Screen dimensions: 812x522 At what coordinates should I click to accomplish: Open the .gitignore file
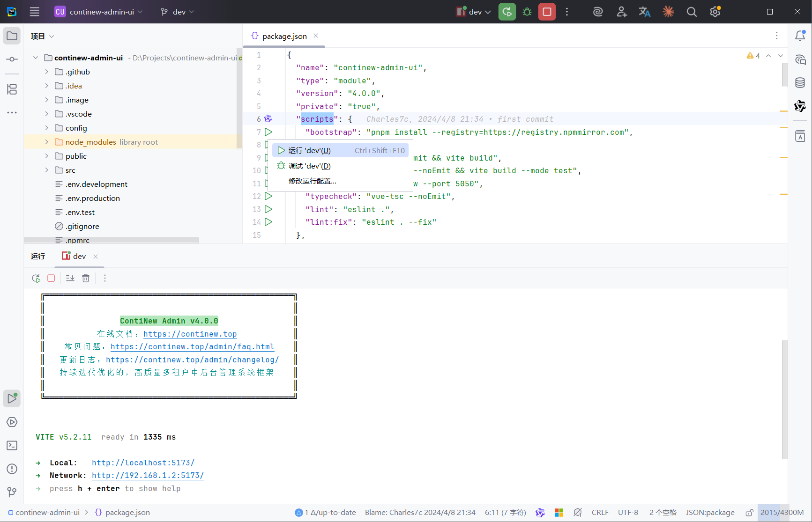point(82,226)
